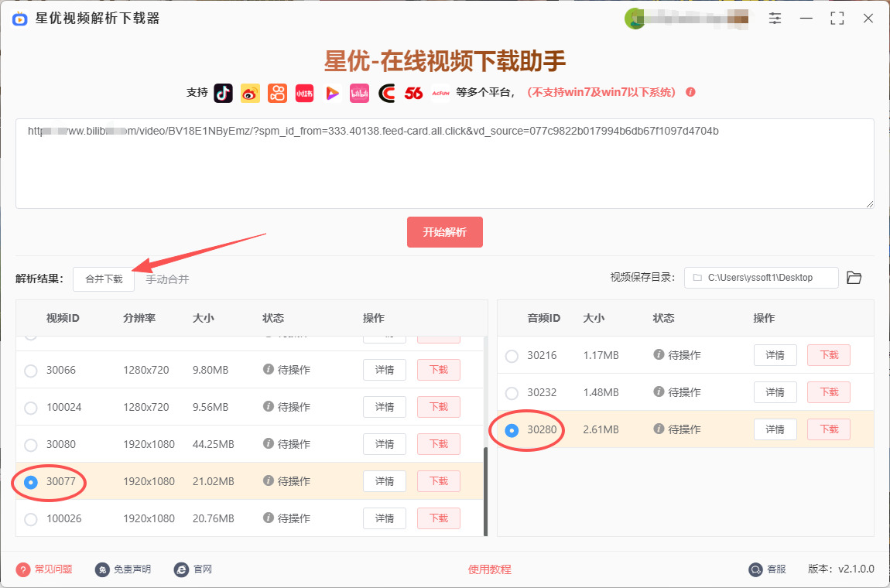
Task: Download audio 30280 with 下载 button
Action: pos(829,429)
